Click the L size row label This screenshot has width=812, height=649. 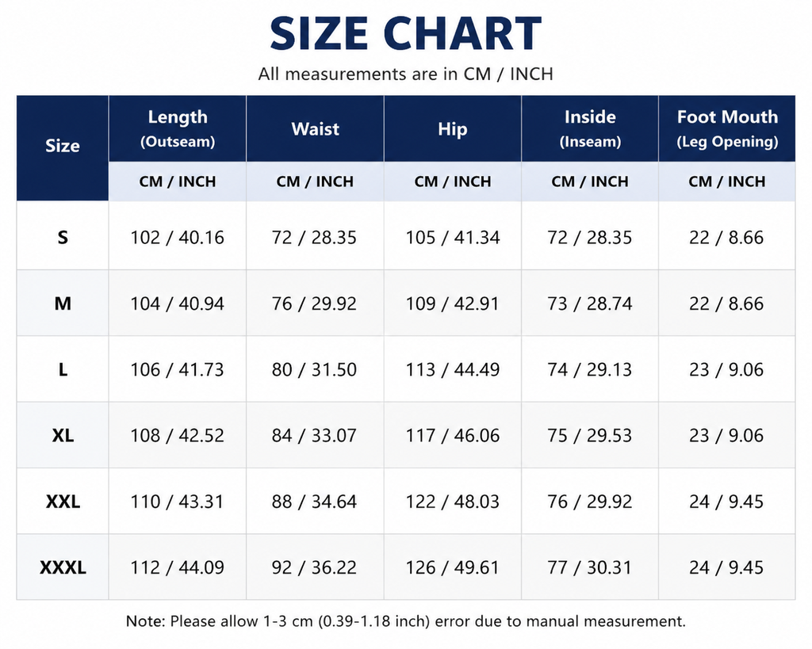coord(63,369)
